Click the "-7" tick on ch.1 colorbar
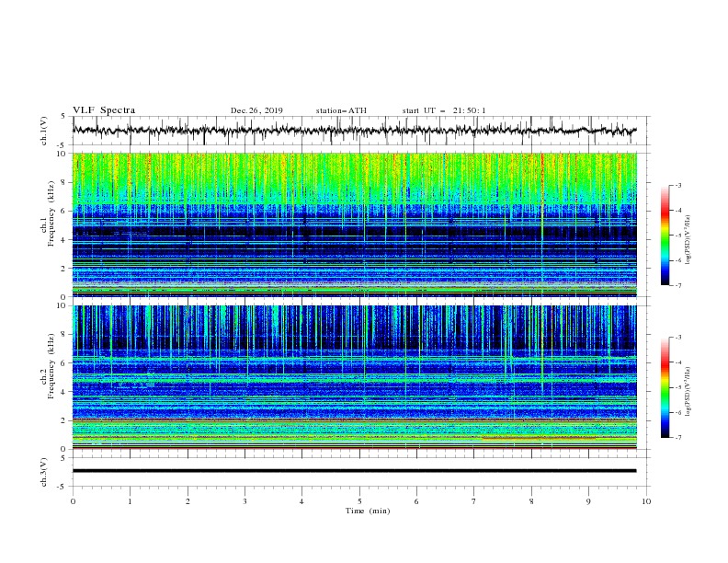 coord(677,285)
